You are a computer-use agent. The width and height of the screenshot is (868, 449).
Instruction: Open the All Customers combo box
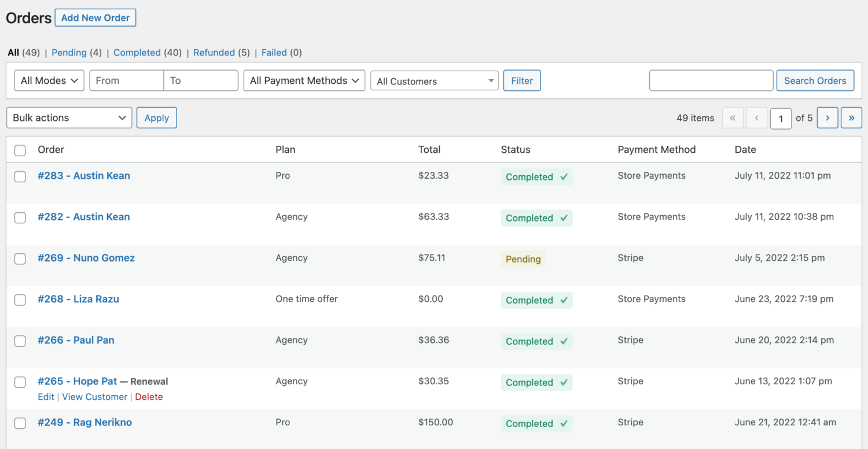point(435,81)
